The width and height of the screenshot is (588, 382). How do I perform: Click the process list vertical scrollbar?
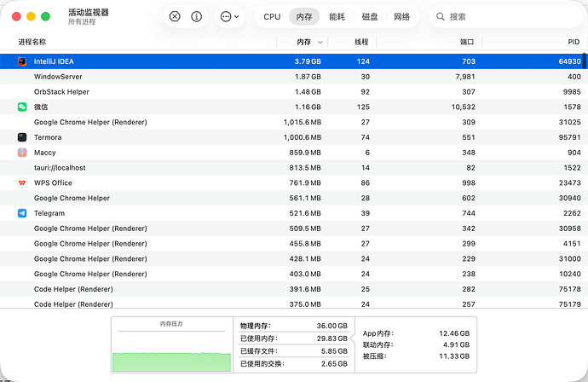click(x=585, y=61)
